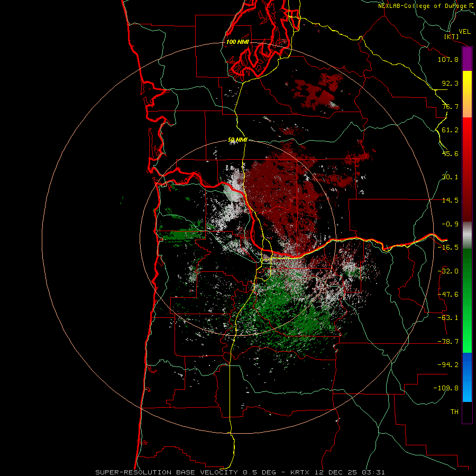Pick the gray near-zero segment of the color bar
Viewport: 476px width, 476px height.
tap(467, 235)
